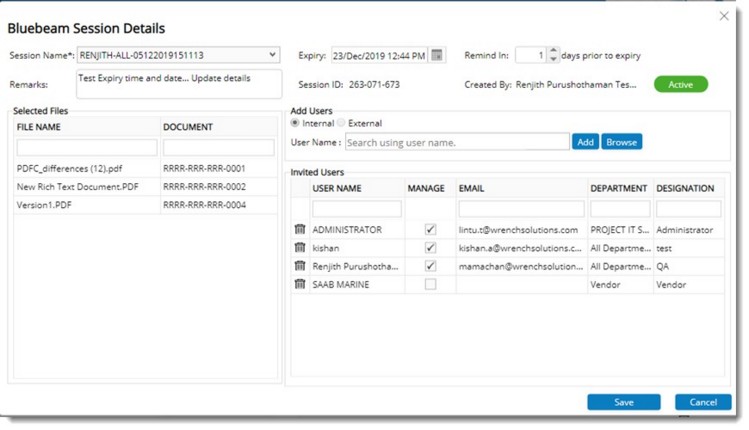Open the Session Name dropdown
Viewport: 749px width, 430px height.
point(273,55)
